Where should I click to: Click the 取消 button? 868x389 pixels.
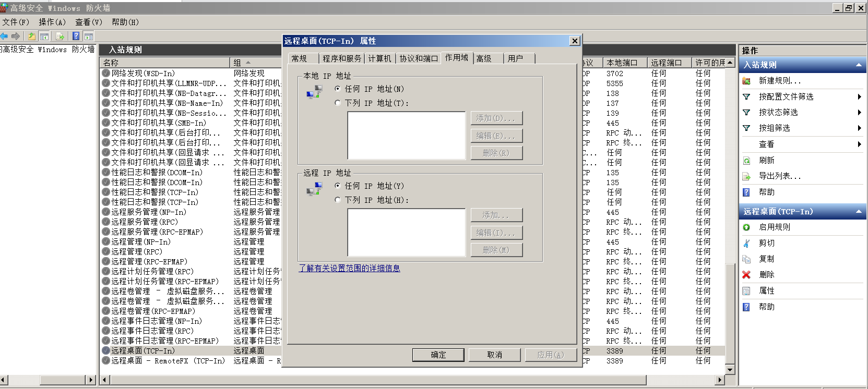pyautogui.click(x=495, y=355)
